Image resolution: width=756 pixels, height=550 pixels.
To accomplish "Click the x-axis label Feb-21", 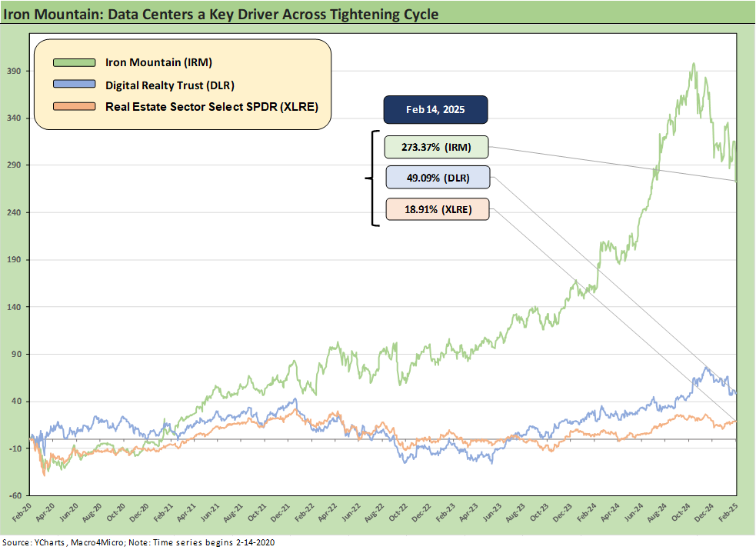I will pos(163,512).
